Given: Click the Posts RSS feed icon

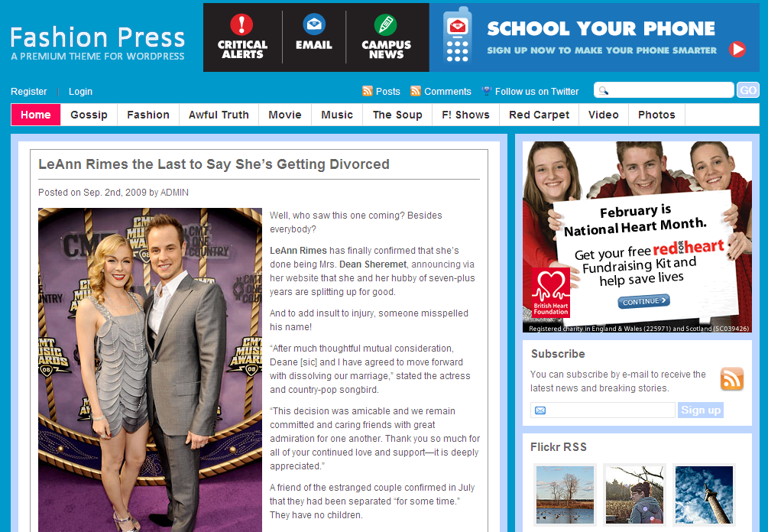Looking at the screenshot, I should pos(368,91).
